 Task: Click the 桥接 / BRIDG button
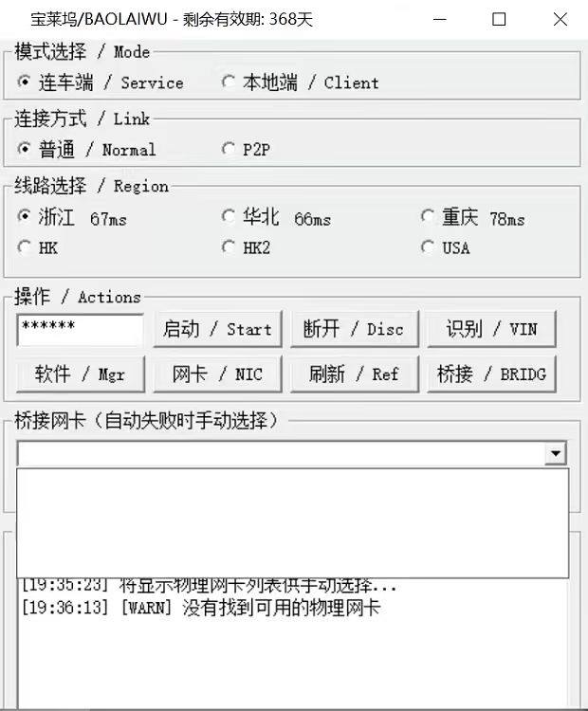click(491, 374)
